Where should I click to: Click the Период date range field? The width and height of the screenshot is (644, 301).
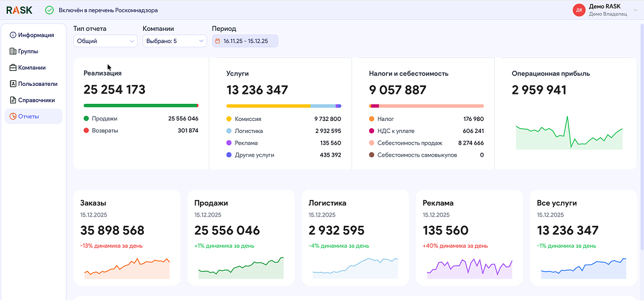tap(245, 41)
